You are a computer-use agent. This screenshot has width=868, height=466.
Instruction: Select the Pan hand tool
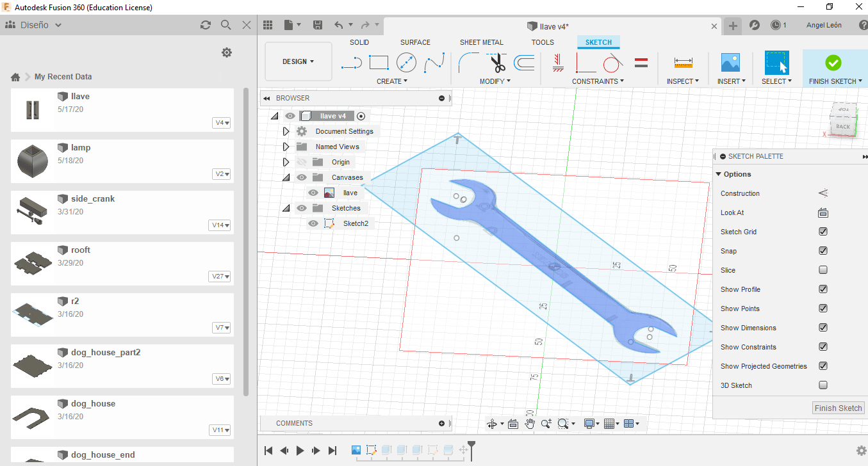[530, 423]
